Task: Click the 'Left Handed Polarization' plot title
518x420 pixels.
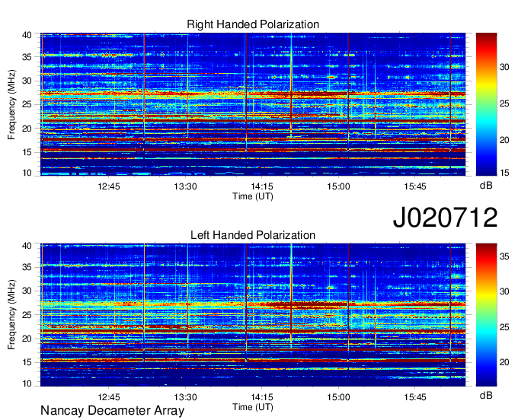Action: pos(253,235)
